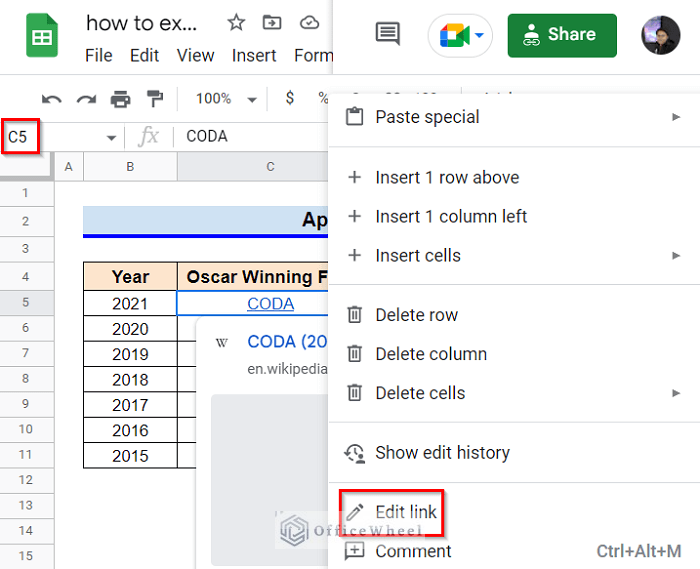Select the paint format roller icon
Image resolution: width=700 pixels, height=569 pixels.
point(155,99)
